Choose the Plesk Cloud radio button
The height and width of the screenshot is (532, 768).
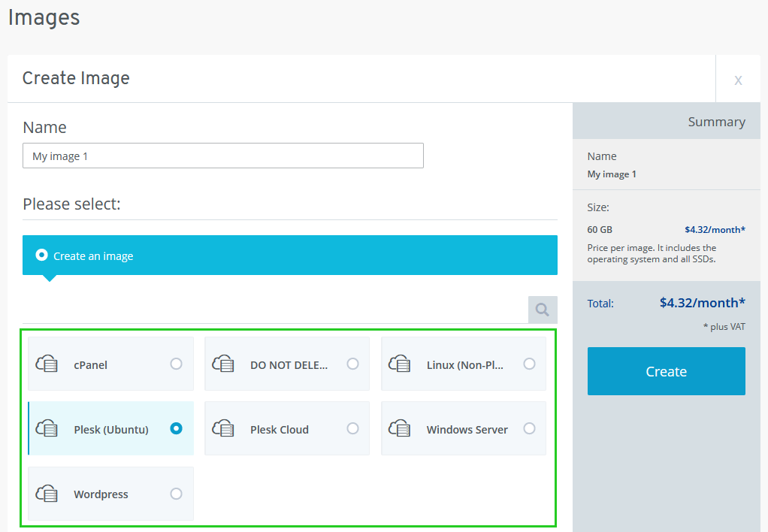point(352,428)
